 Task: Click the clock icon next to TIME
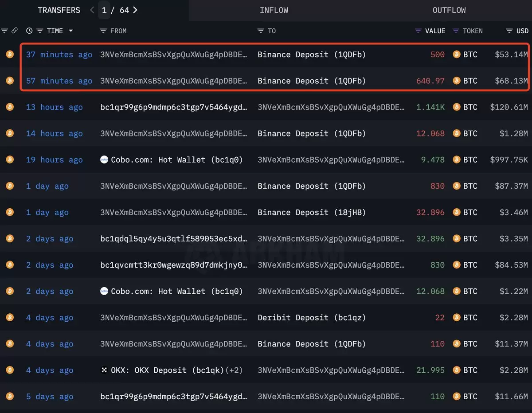coord(29,31)
